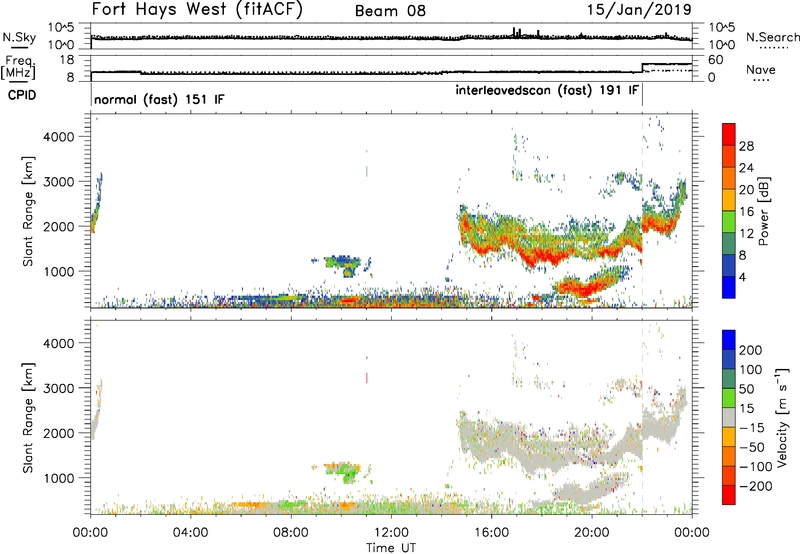Select the "Beam 08" header label
The width and height of the screenshot is (800, 554).
point(390,11)
